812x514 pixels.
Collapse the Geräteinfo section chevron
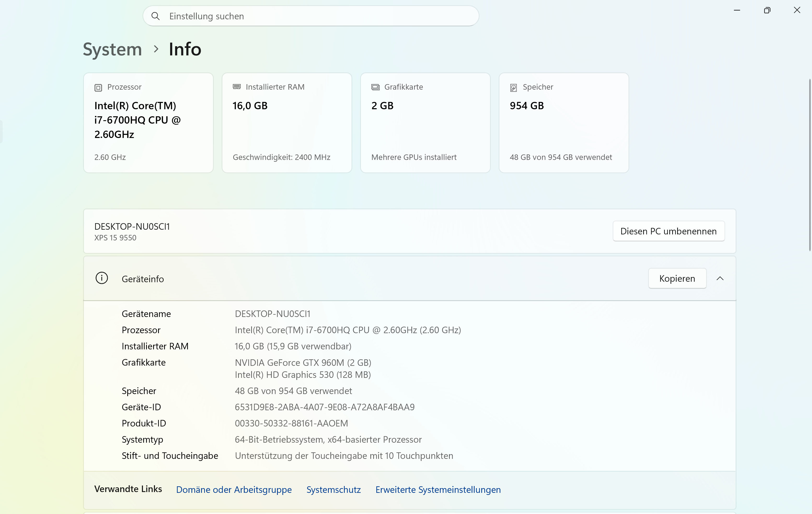point(720,278)
